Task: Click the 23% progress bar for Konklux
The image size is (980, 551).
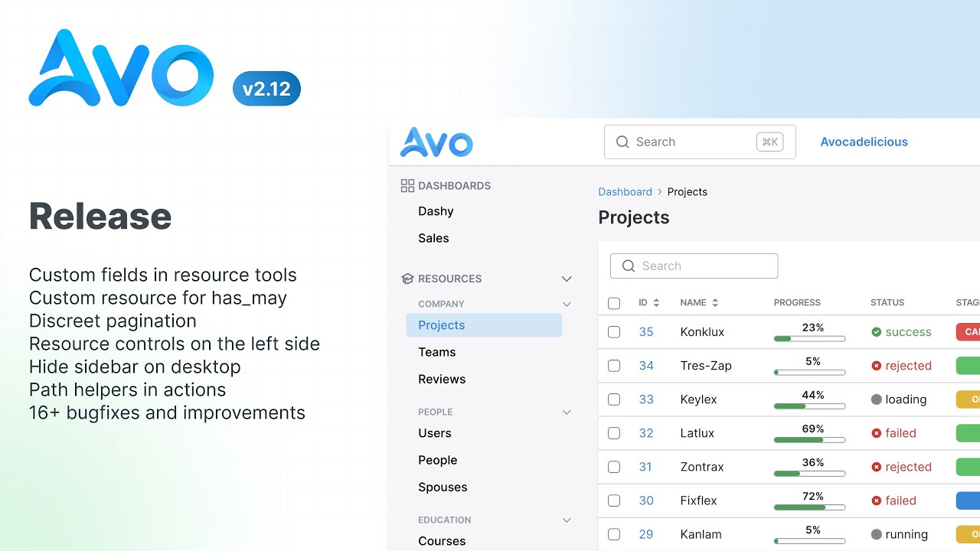Action: tap(810, 338)
